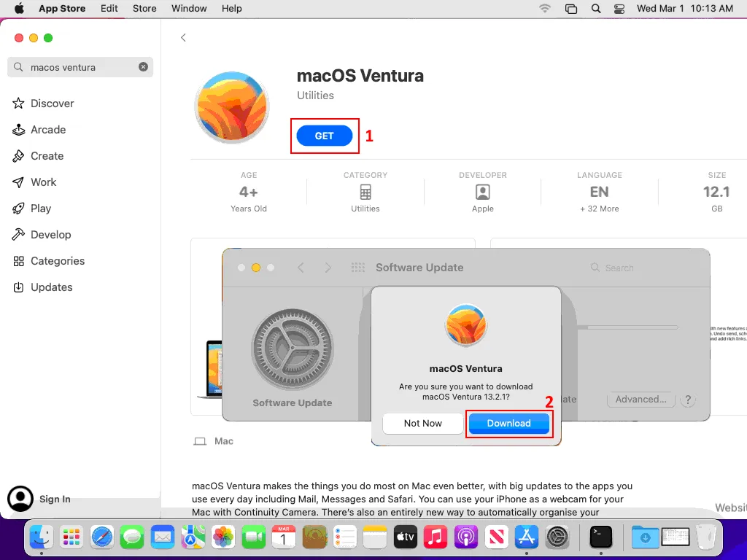Screen dimensions: 747x560
Task: Open Control Center in menu bar
Action: coord(619,9)
